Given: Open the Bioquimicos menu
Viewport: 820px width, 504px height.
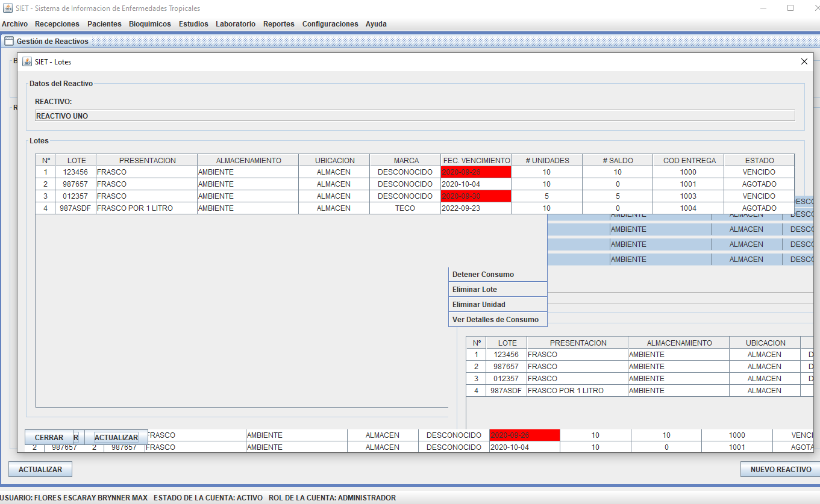Looking at the screenshot, I should click(150, 24).
